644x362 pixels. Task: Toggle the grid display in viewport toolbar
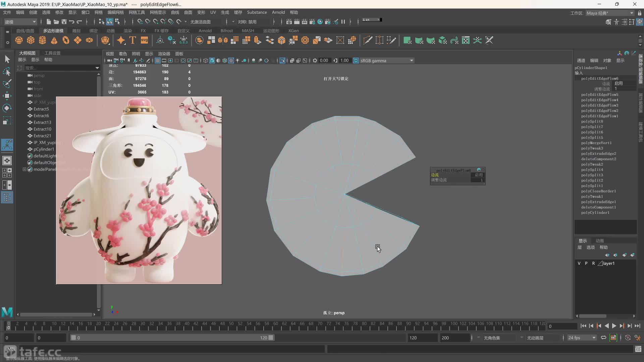pos(157,61)
